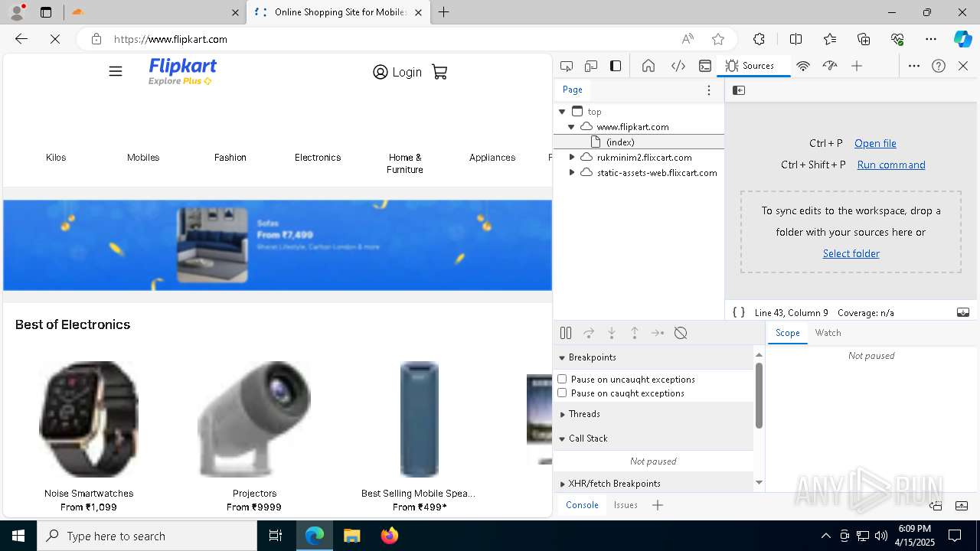Open File Explorer from the taskbar

tap(351, 536)
